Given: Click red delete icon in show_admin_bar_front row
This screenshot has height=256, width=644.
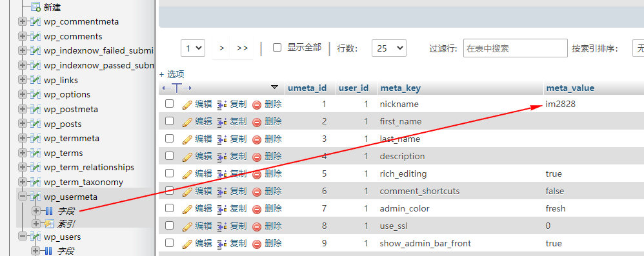Looking at the screenshot, I should click(257, 244).
